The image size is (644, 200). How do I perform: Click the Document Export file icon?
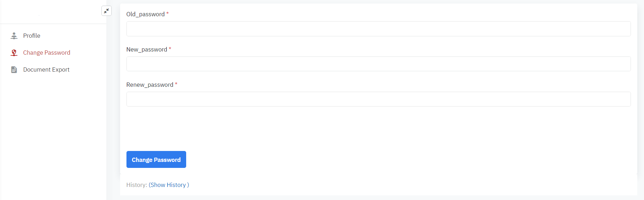click(14, 69)
